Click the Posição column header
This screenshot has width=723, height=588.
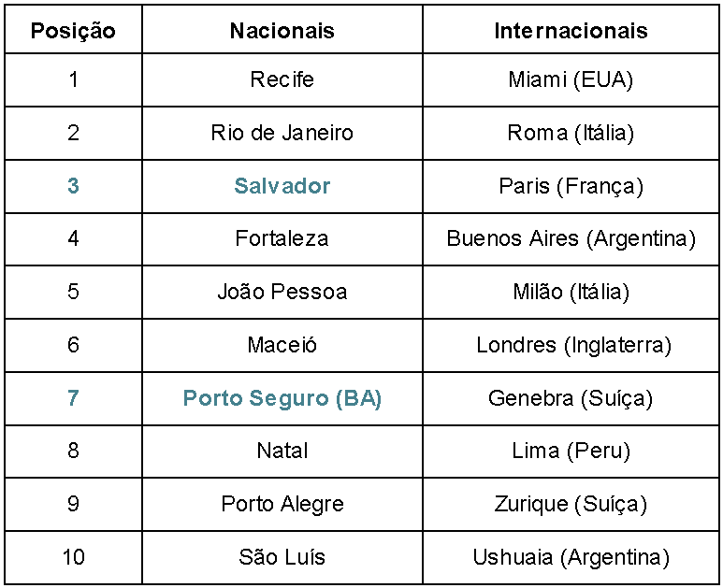point(73,31)
